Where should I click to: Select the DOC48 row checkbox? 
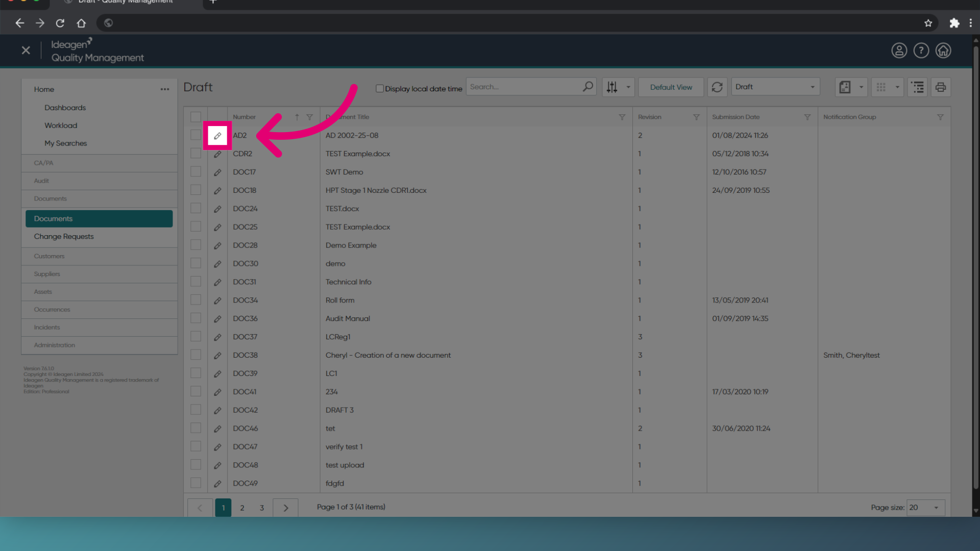[x=195, y=465]
